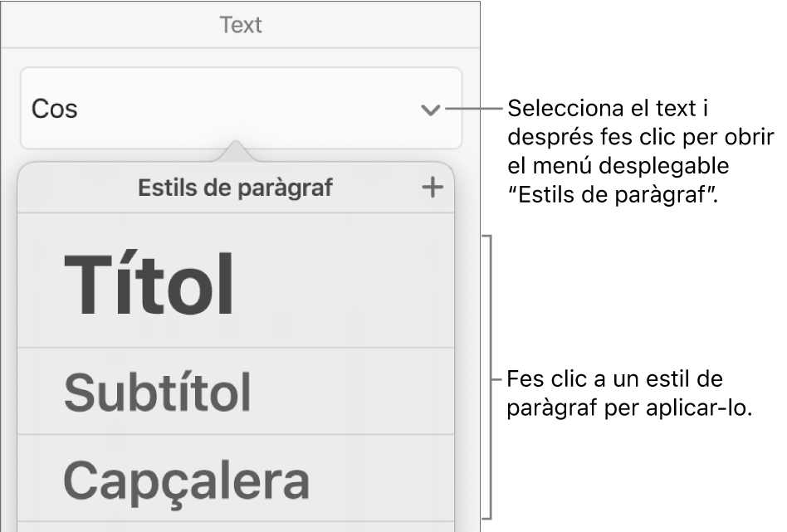
Task: Click the Cos label in the style box
Action: (55, 109)
